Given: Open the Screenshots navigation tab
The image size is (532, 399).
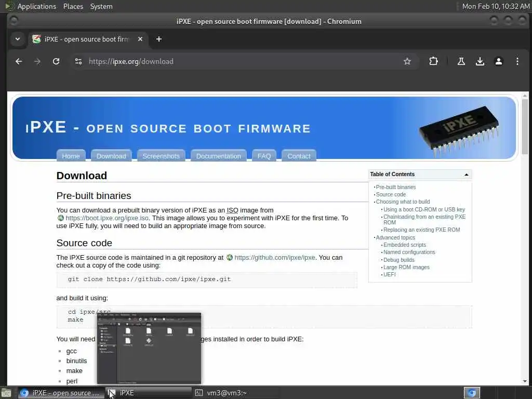Looking at the screenshot, I should coord(161,156).
